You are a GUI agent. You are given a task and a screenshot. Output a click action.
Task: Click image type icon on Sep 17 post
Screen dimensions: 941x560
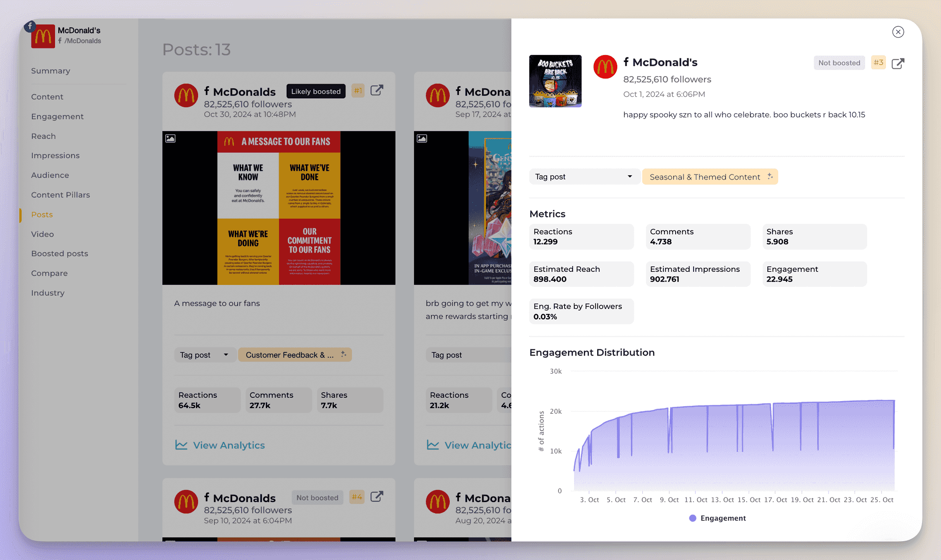point(422,139)
